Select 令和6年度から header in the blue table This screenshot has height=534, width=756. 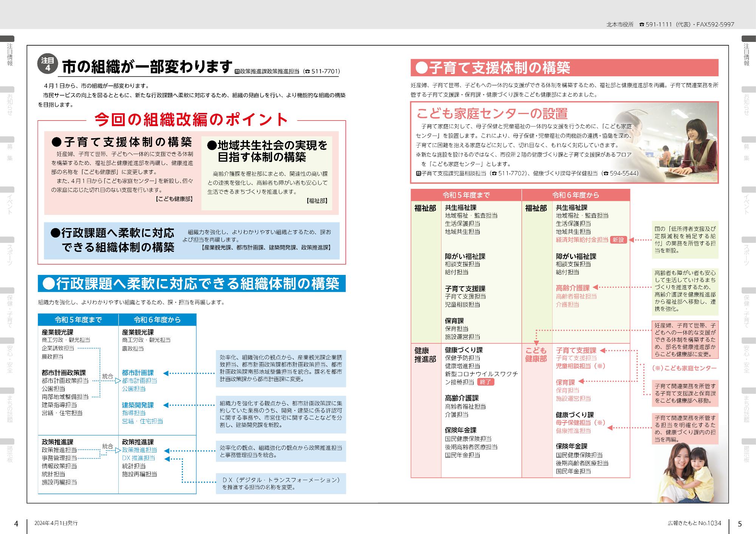point(157,320)
